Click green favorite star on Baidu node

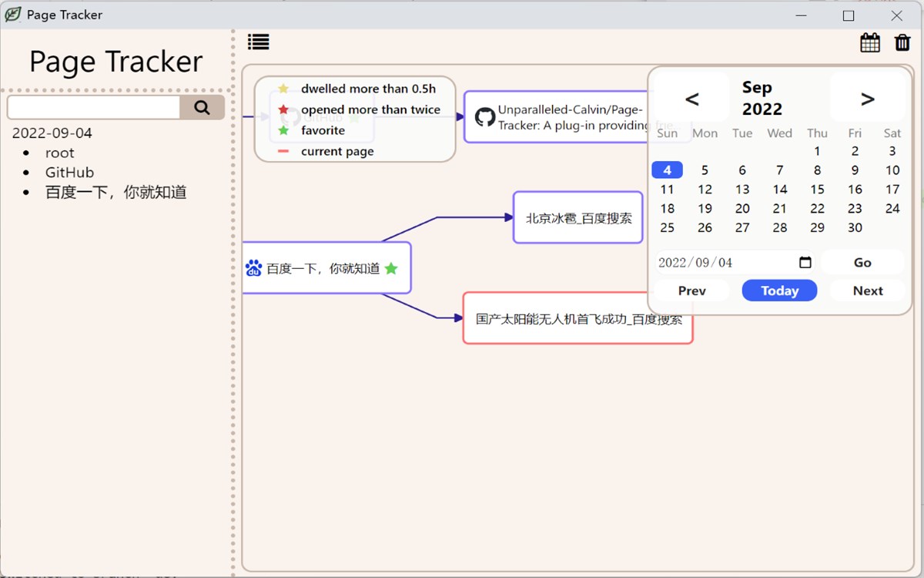391,268
